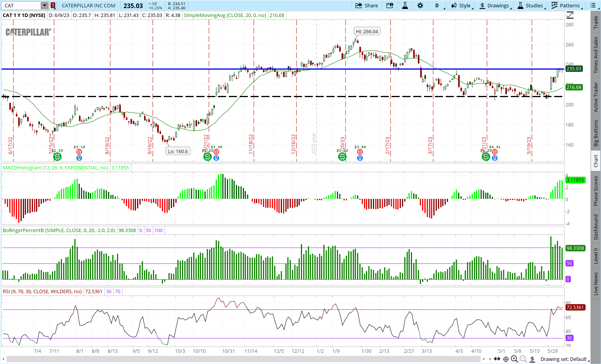Click the 3.11855 MACD value bubble
The width and height of the screenshot is (601, 364).
point(575,180)
